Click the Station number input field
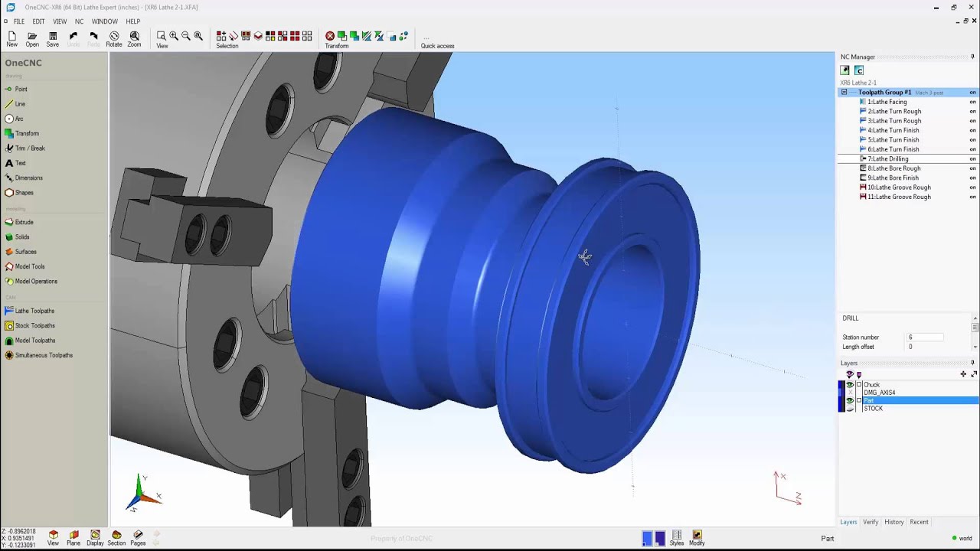The height and width of the screenshot is (551, 980). coord(925,337)
